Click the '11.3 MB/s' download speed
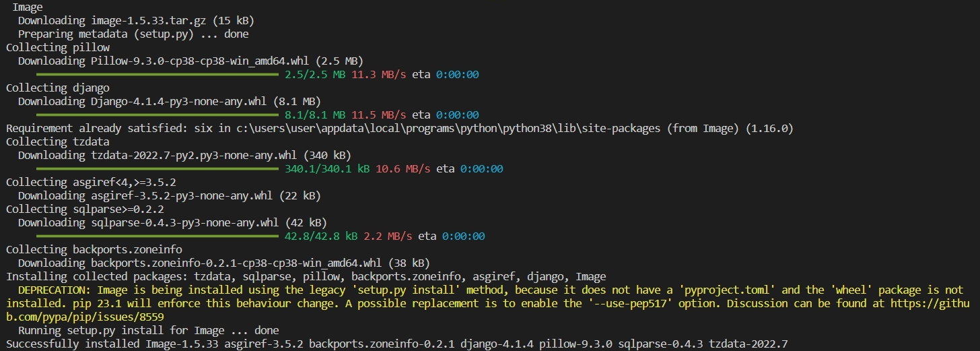The width and height of the screenshot is (980, 351). [379, 74]
